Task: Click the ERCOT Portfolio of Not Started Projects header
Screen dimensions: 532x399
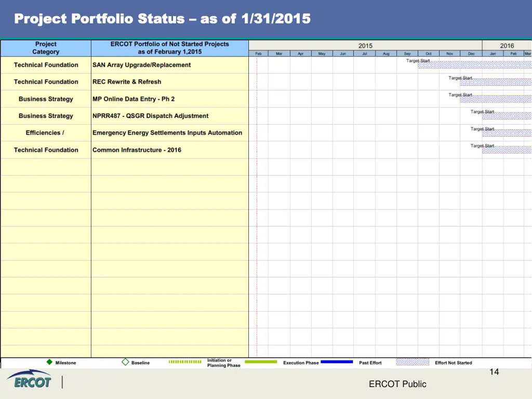Action: (170, 48)
